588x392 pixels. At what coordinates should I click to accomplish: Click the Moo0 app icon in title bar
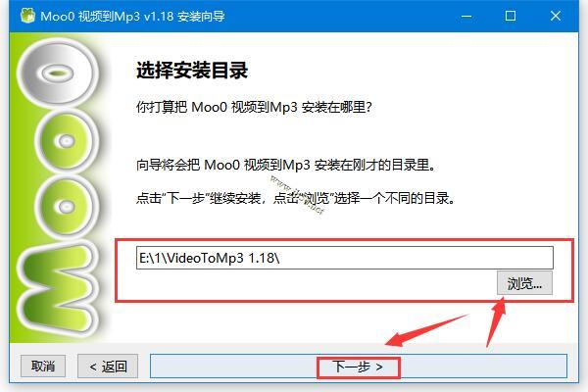click(27, 16)
